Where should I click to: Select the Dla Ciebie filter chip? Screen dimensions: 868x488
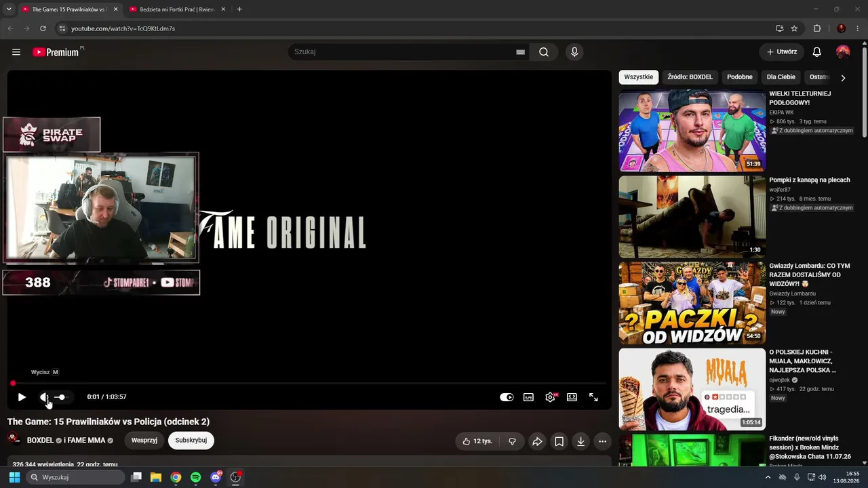tap(781, 77)
